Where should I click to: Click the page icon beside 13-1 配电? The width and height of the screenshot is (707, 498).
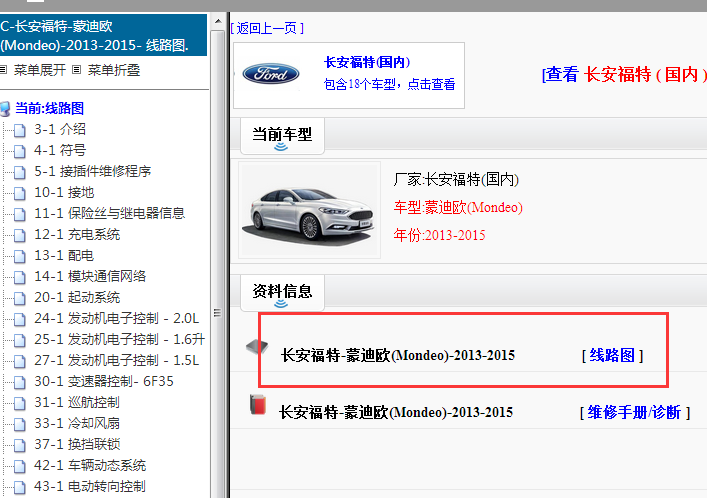click(x=19, y=256)
